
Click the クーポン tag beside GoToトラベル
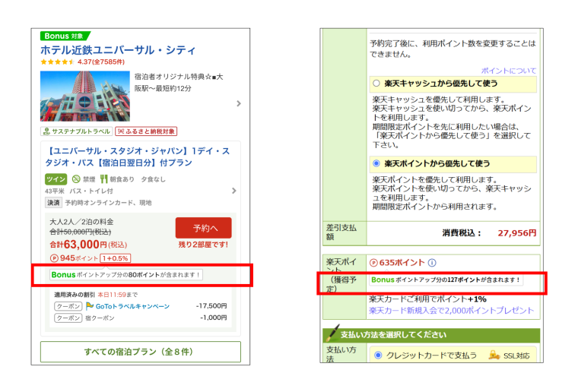click(x=68, y=306)
